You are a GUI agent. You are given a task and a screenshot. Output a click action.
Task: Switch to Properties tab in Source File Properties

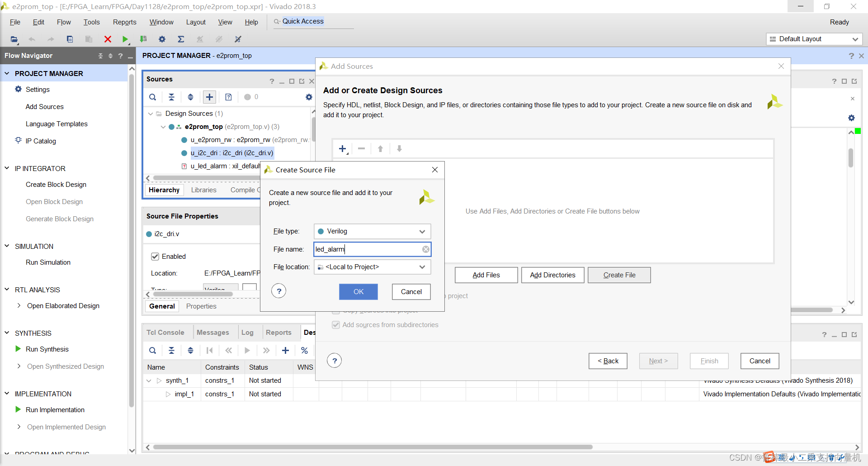(201, 306)
